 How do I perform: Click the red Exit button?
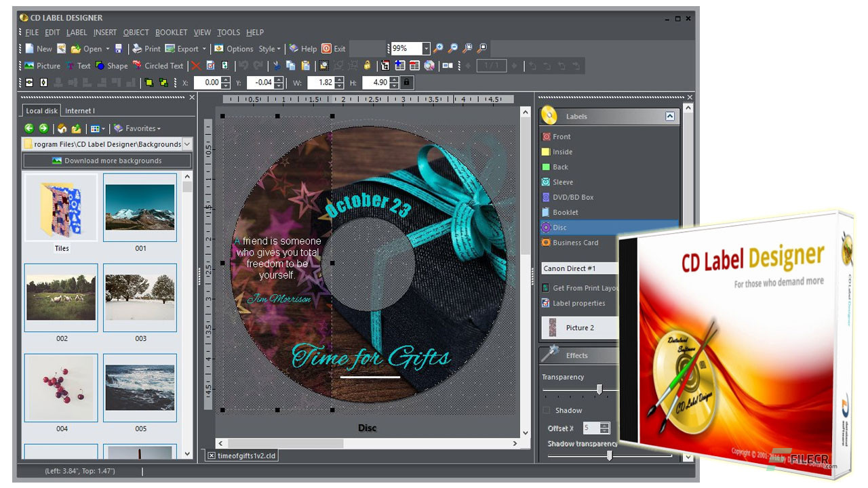click(334, 49)
